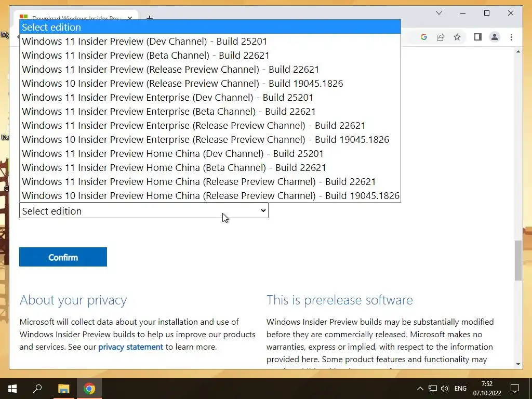Image resolution: width=532 pixels, height=399 pixels.
Task: Open a new Chrome tab
Action: pyautogui.click(x=149, y=18)
